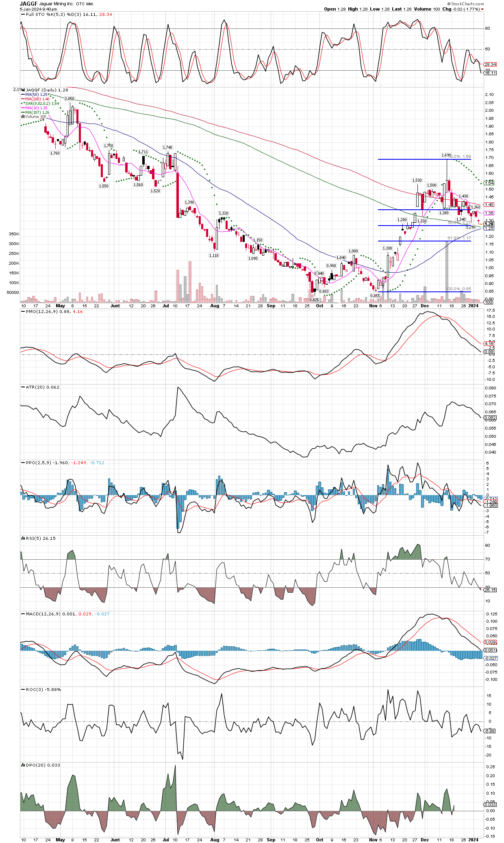Click the "Volume 100" header value

427,9
